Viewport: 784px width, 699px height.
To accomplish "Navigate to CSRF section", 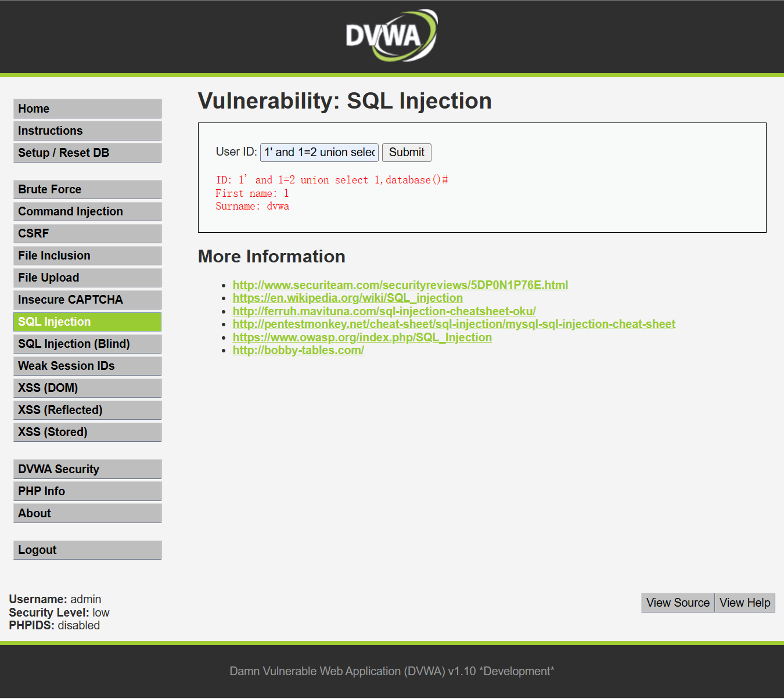I will 87,233.
